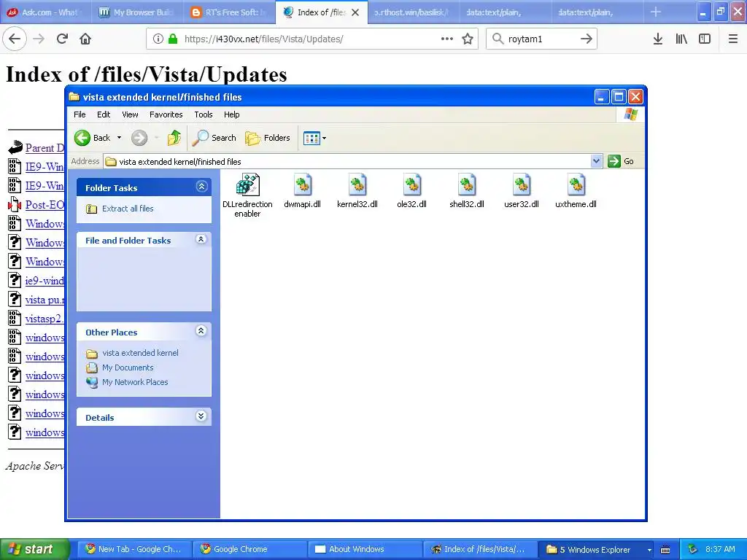
Task: Select the dwmapi.dll file icon
Action: 302,184
